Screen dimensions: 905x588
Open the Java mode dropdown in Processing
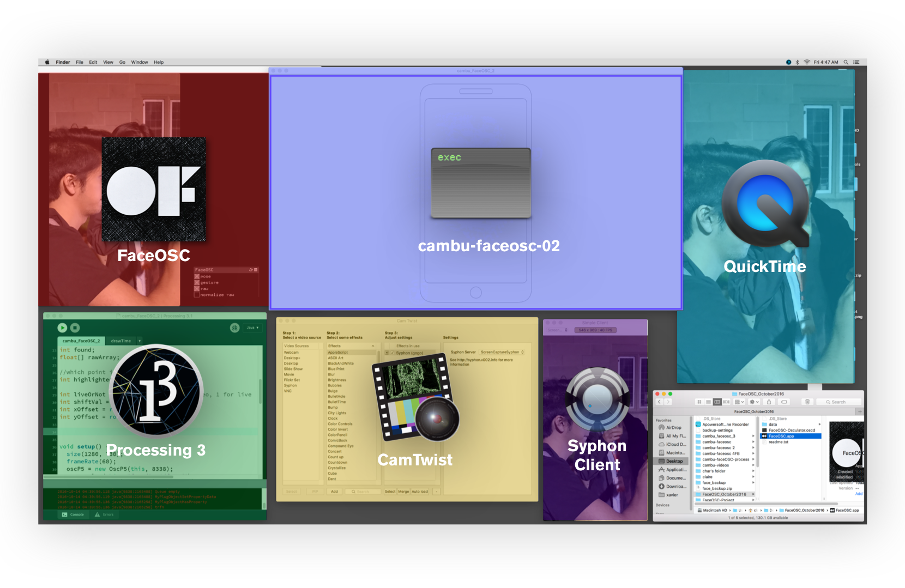tap(253, 328)
